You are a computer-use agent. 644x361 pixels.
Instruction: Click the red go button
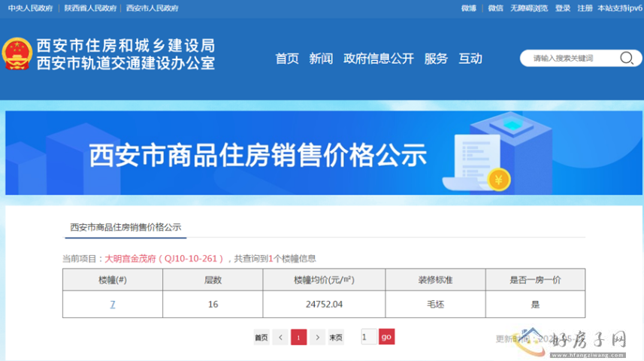pyautogui.click(x=386, y=337)
